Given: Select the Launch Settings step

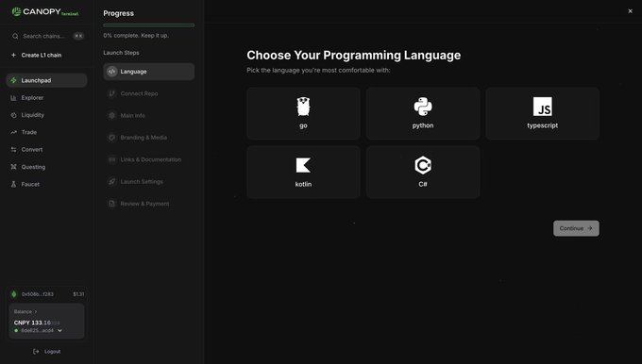Looking at the screenshot, I should point(148,182).
